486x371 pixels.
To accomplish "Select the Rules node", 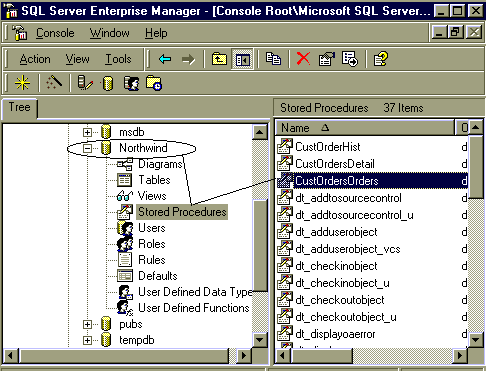I will click(x=152, y=260).
